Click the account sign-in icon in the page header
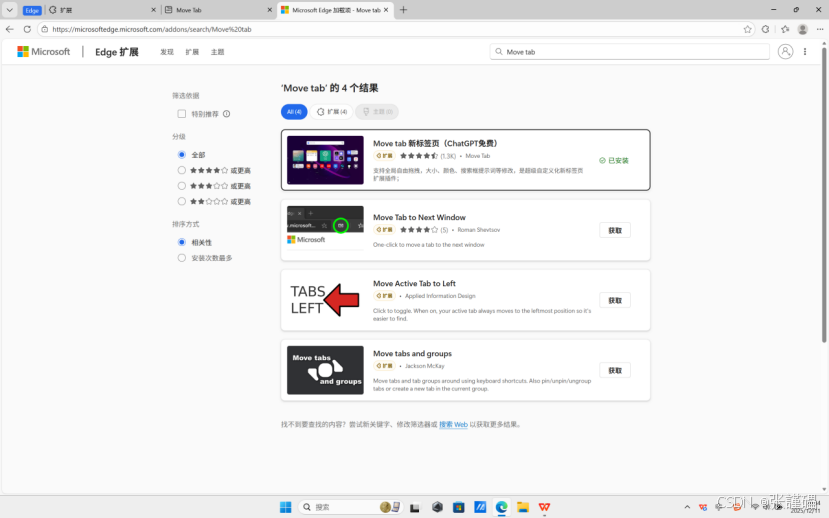This screenshot has width=829, height=518. (785, 51)
